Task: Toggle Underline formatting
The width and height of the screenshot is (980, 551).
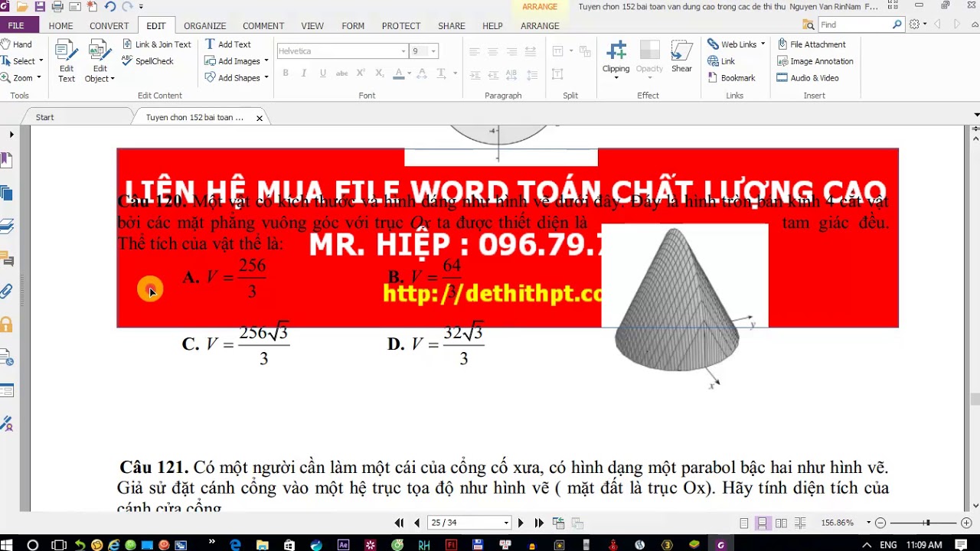Action: 322,73
